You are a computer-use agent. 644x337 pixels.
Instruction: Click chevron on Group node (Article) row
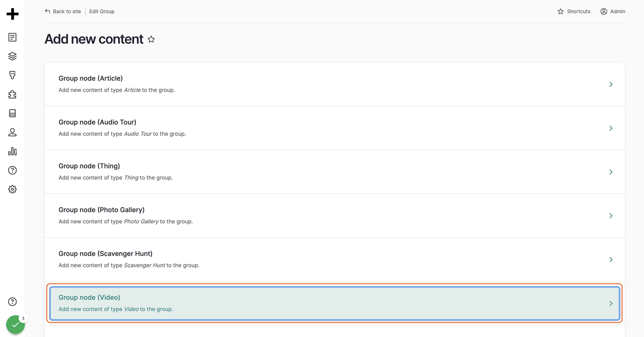pos(611,84)
